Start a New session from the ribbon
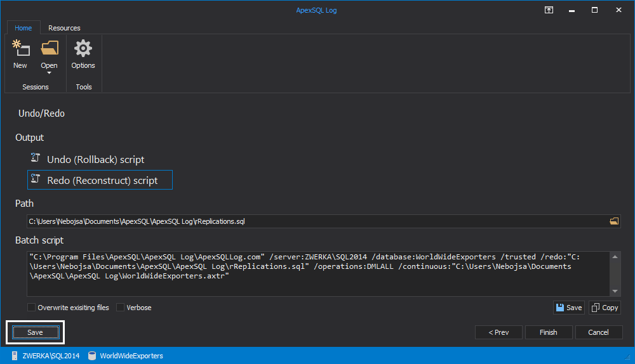Image resolution: width=635 pixels, height=364 pixels. (20, 55)
